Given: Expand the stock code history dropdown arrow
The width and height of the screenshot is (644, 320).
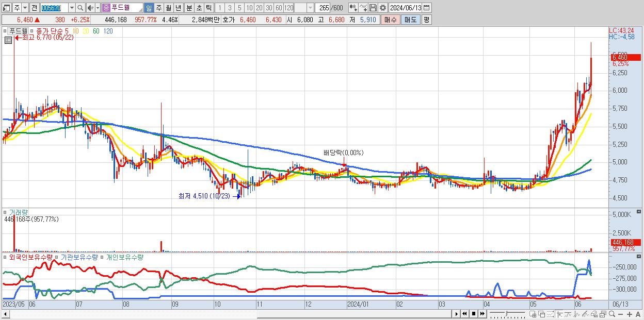Looking at the screenshot, I should click(x=72, y=8).
